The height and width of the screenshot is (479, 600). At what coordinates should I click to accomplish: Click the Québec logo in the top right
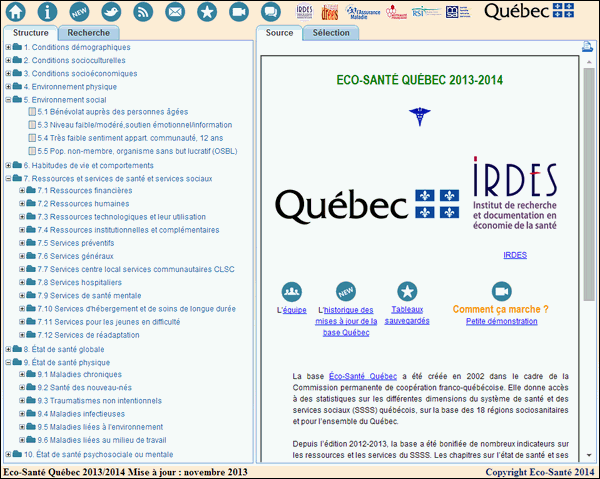point(529,11)
